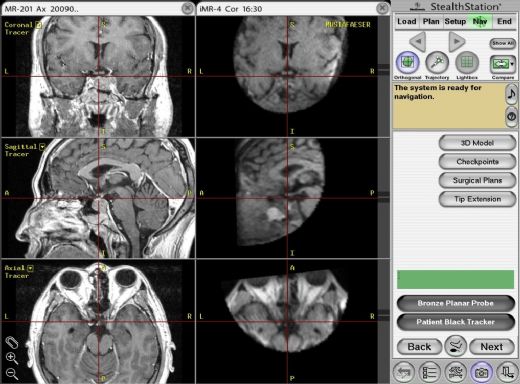Click the green tracking status bar
Viewport: 520px width, 384px height.
455,279
